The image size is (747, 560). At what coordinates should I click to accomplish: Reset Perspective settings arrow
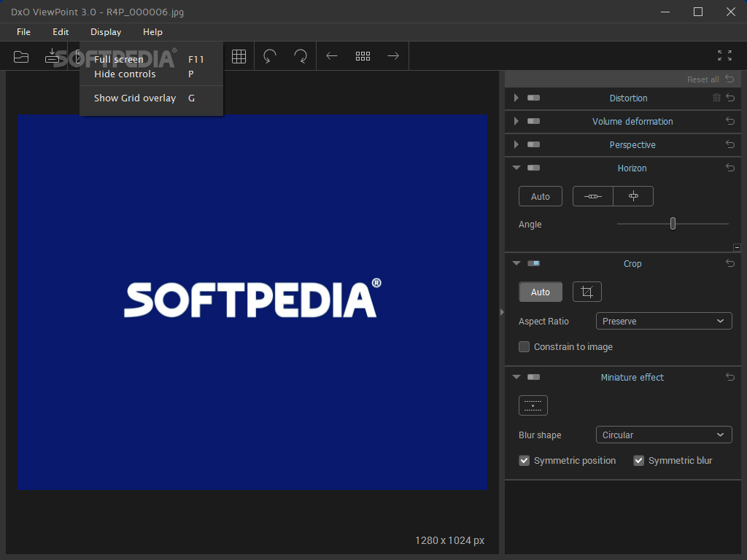click(x=730, y=144)
